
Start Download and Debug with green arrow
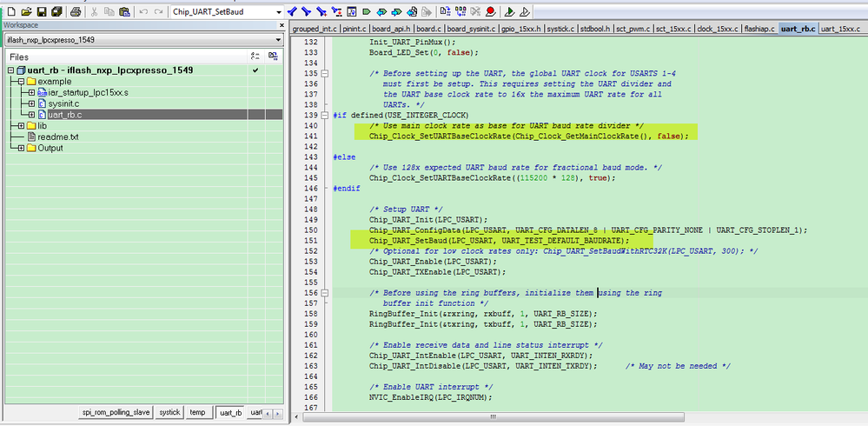[510, 11]
